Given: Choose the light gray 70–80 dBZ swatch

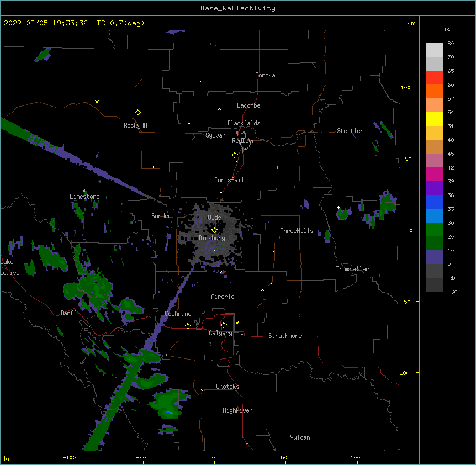Looking at the screenshot, I should click(x=434, y=50).
